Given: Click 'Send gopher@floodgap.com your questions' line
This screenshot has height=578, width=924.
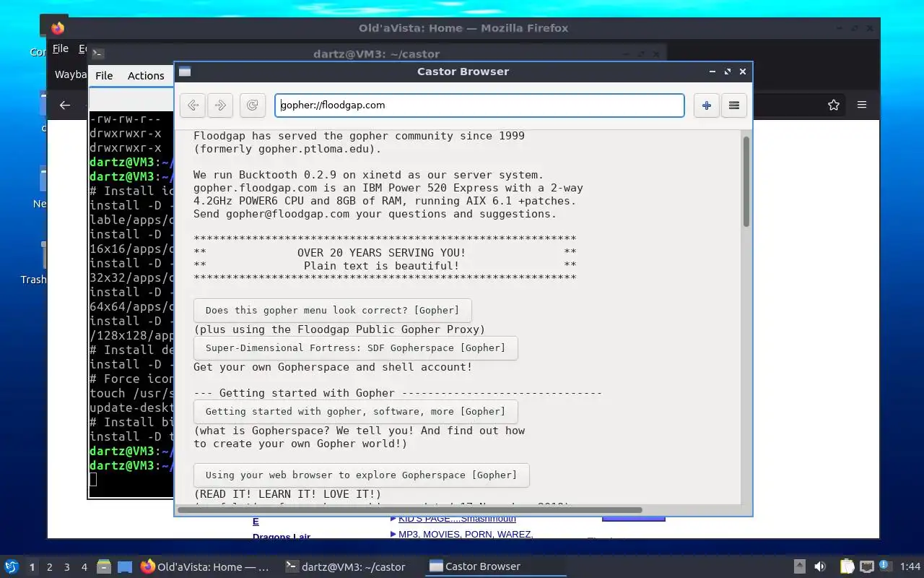Looking at the screenshot, I should pyautogui.click(x=375, y=214).
